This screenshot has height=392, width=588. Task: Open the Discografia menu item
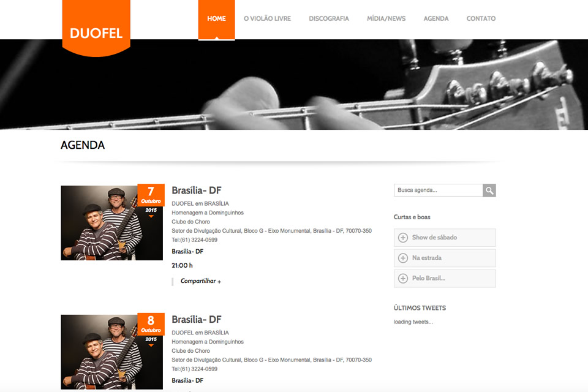click(x=328, y=18)
